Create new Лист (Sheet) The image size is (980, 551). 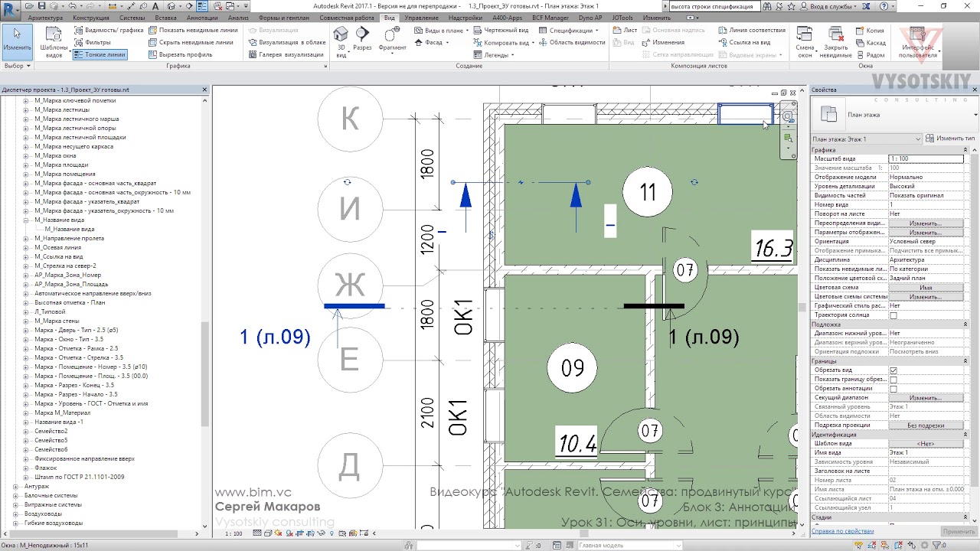[x=625, y=30]
